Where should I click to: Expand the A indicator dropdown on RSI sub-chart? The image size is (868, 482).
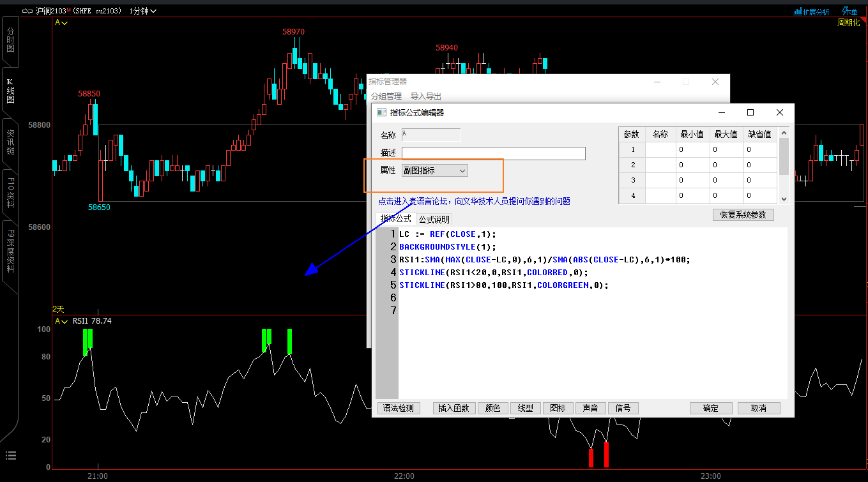tap(62, 321)
